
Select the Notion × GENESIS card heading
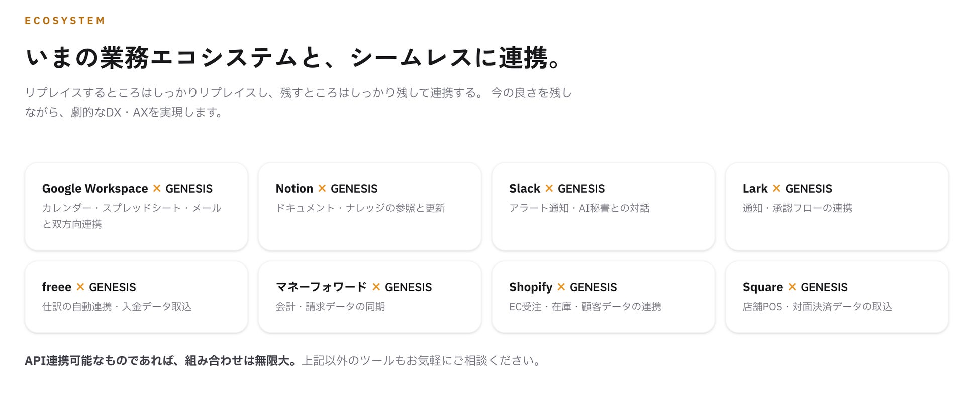tap(327, 189)
